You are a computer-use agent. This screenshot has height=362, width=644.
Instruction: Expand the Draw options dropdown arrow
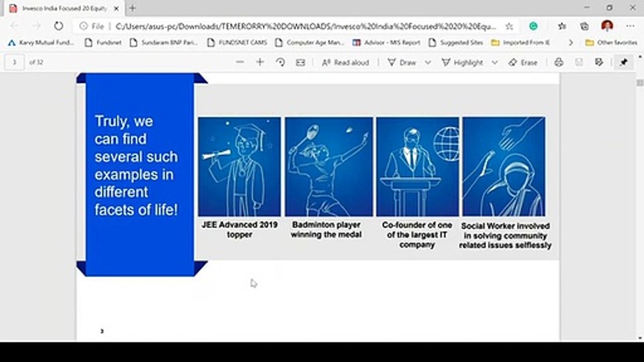pos(428,62)
